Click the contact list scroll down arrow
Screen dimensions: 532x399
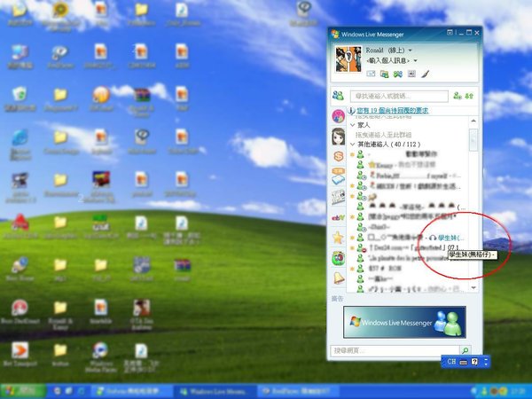(x=473, y=287)
